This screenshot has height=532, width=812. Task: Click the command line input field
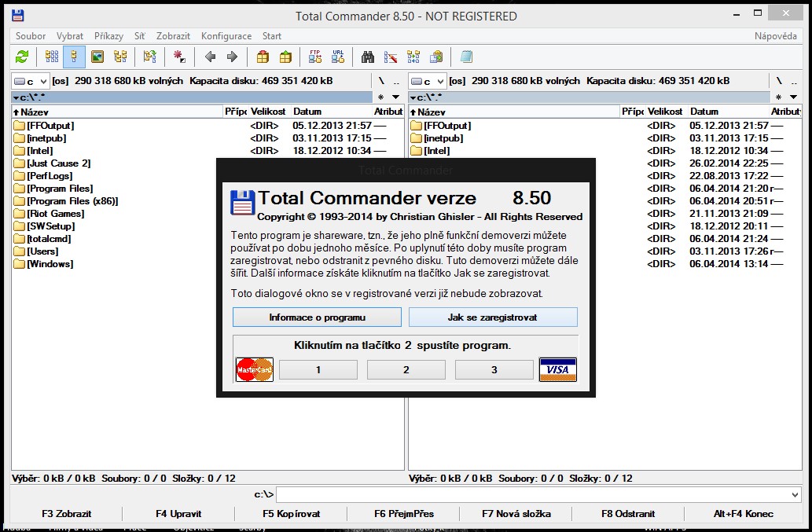point(534,495)
